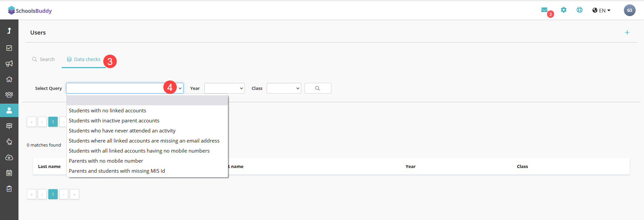Image resolution: width=644 pixels, height=220 pixels.
Task: Sort by the Last name column header
Action: [49, 166]
